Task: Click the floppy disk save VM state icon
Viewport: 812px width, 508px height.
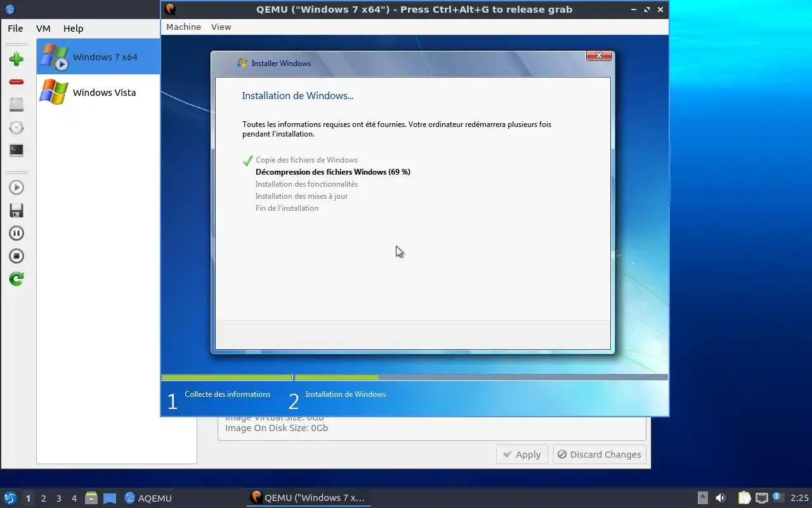Action: tap(16, 210)
